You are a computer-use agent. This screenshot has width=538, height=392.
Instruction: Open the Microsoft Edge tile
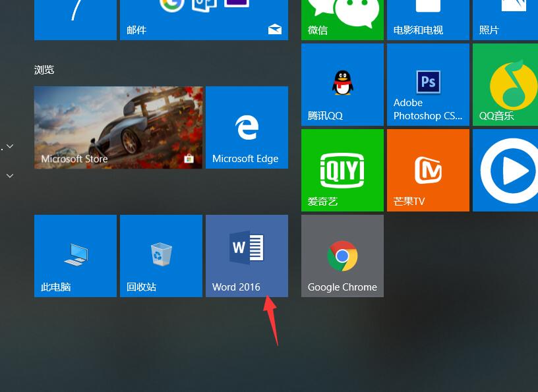(x=247, y=128)
